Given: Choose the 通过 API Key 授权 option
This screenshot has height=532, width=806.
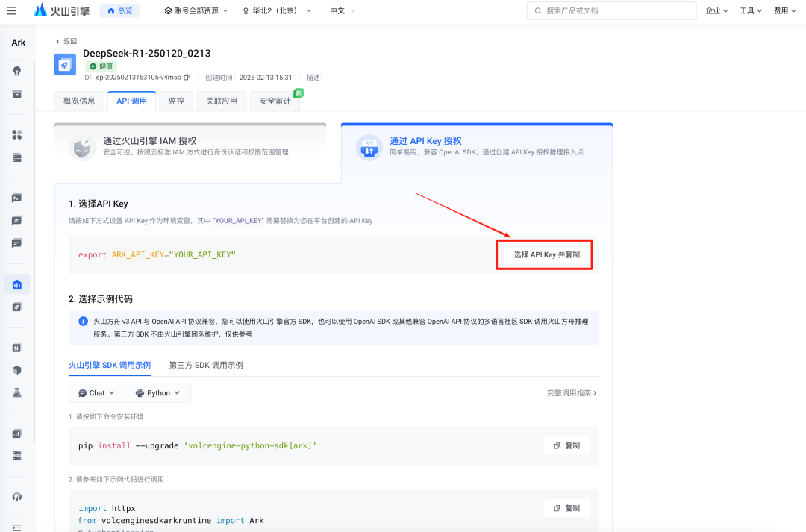Looking at the screenshot, I should point(477,153).
